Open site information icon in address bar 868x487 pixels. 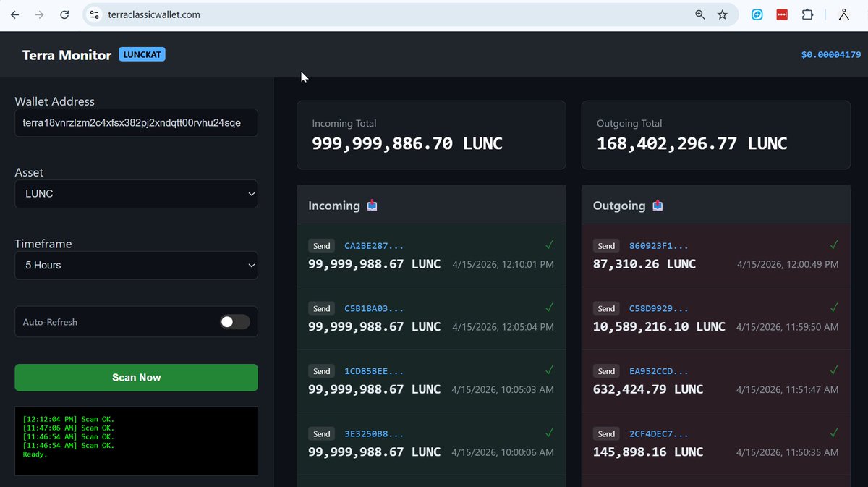coord(94,14)
